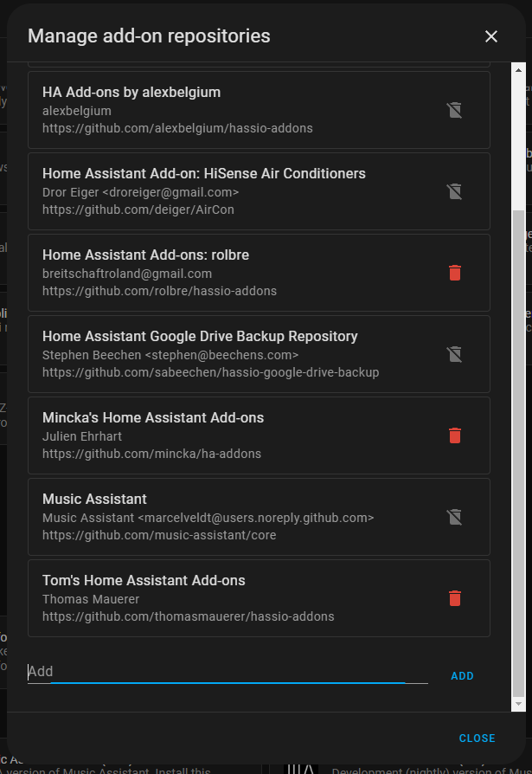Delete the rolbre add-ons repository
532x774 pixels.
455,273
